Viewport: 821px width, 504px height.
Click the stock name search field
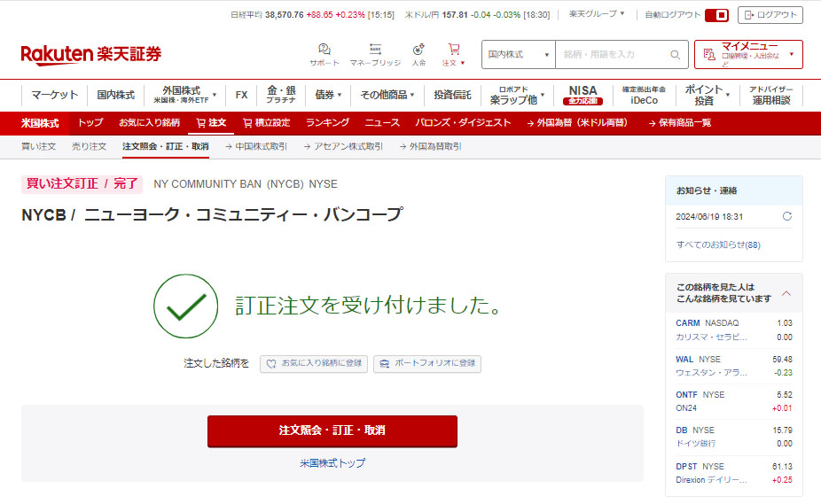pos(612,55)
